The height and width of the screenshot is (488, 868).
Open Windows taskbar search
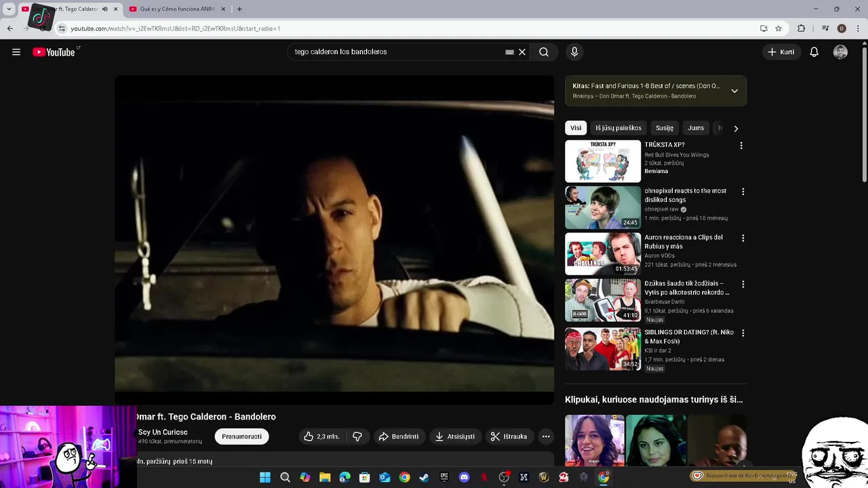[x=285, y=477]
